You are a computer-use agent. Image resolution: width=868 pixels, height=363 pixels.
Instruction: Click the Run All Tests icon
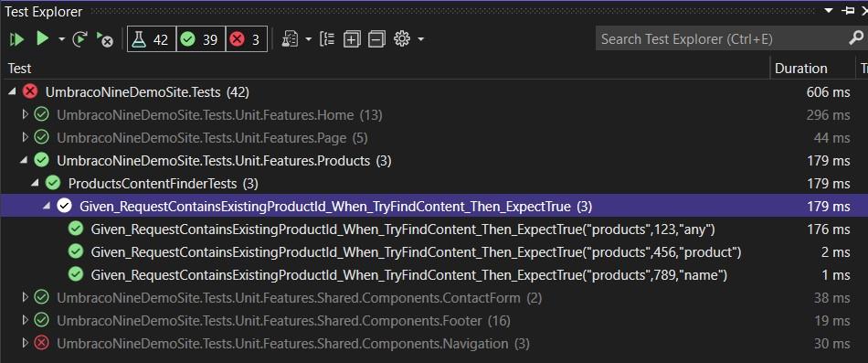16,39
